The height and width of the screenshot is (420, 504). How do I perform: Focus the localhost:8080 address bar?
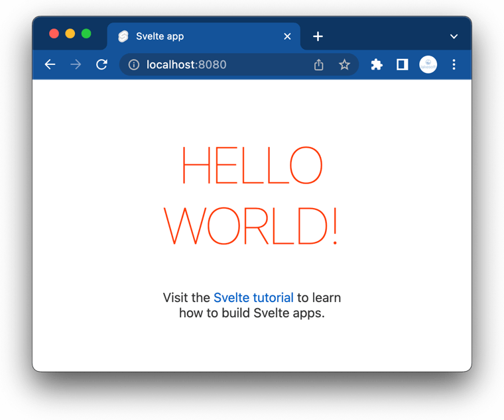tap(239, 64)
